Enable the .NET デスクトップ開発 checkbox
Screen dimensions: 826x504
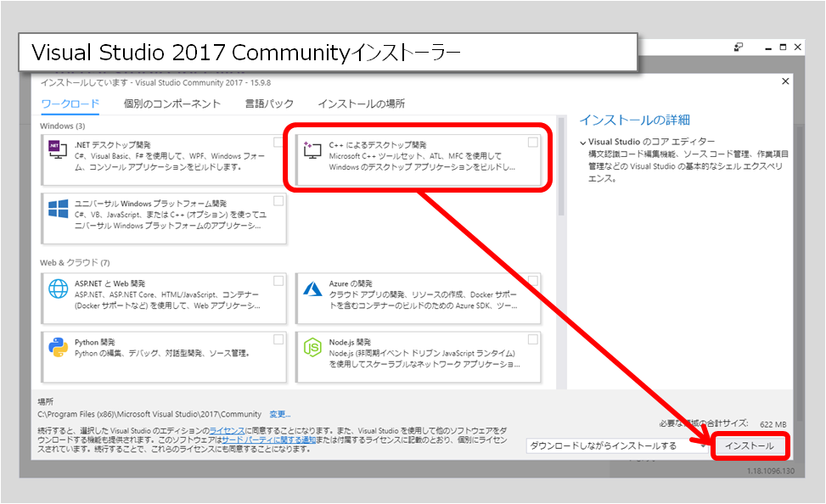[x=278, y=143]
